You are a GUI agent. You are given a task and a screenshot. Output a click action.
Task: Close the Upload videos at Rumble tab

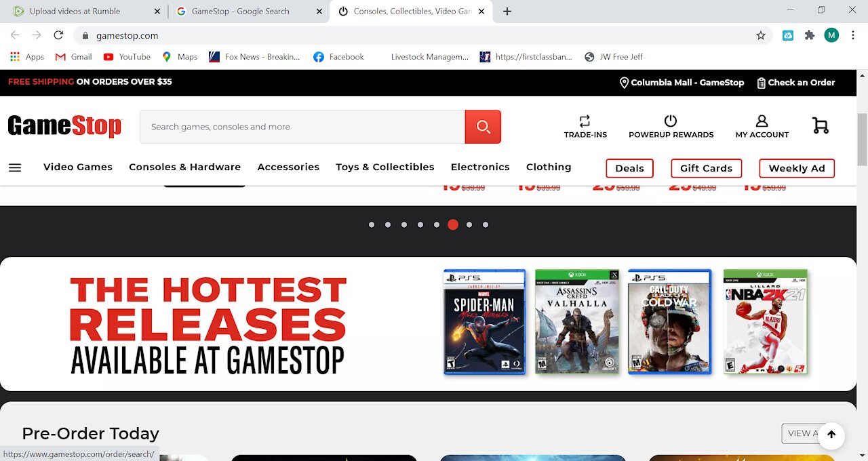pyautogui.click(x=157, y=12)
